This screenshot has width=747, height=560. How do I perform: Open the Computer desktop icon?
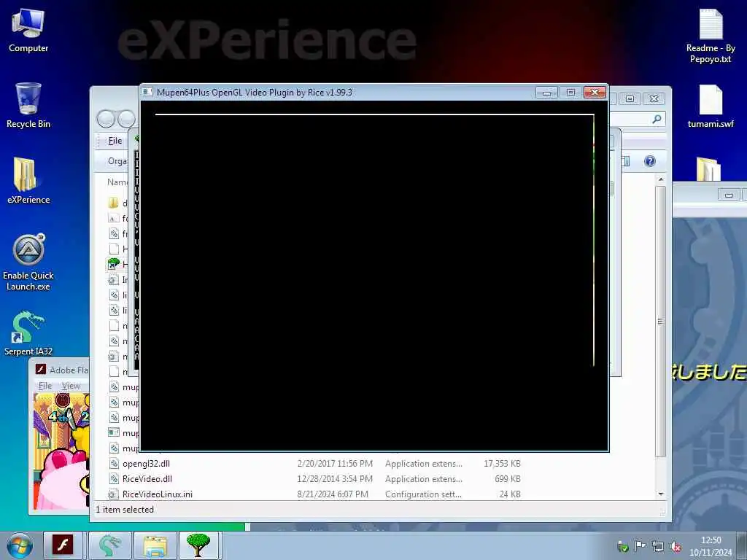28,31
